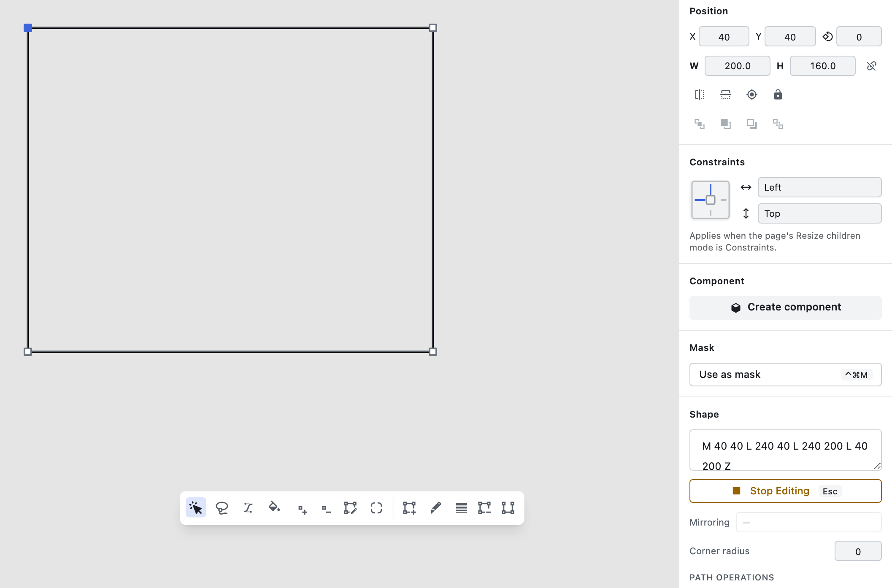
Task: Click the intersect boolean icon
Action: click(x=700, y=124)
